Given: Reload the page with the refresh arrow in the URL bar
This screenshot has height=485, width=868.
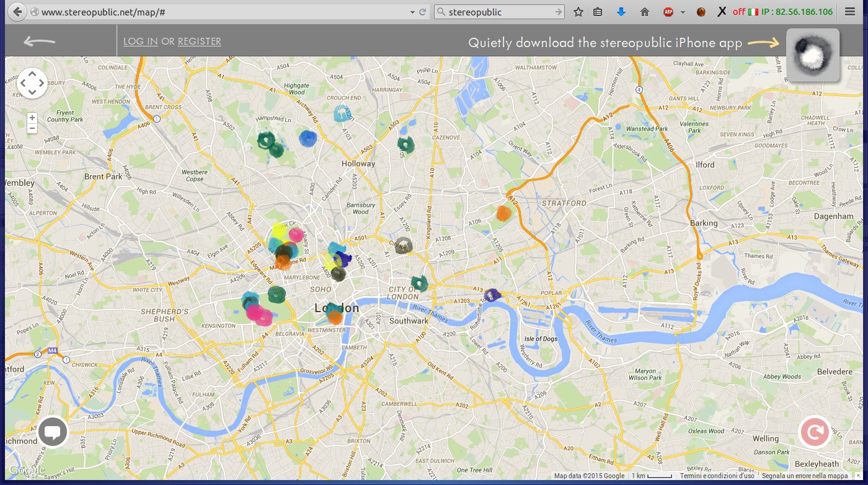Looking at the screenshot, I should pyautogui.click(x=423, y=12).
